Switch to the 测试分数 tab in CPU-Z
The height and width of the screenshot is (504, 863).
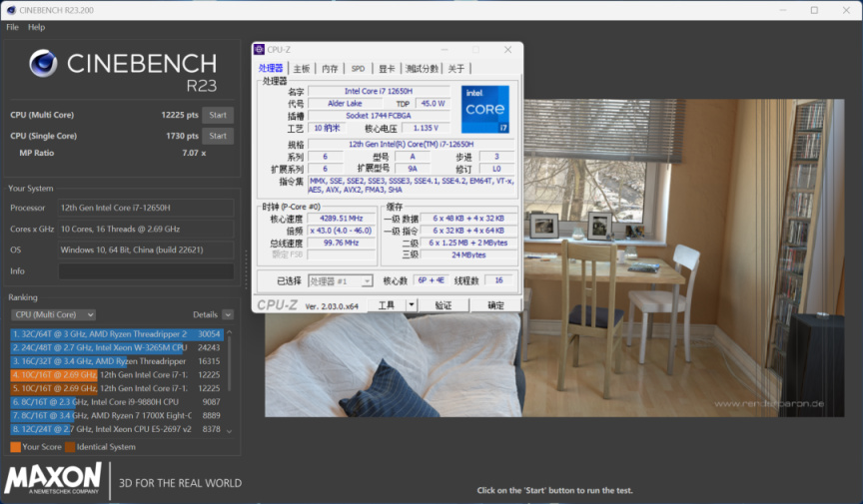click(422, 69)
